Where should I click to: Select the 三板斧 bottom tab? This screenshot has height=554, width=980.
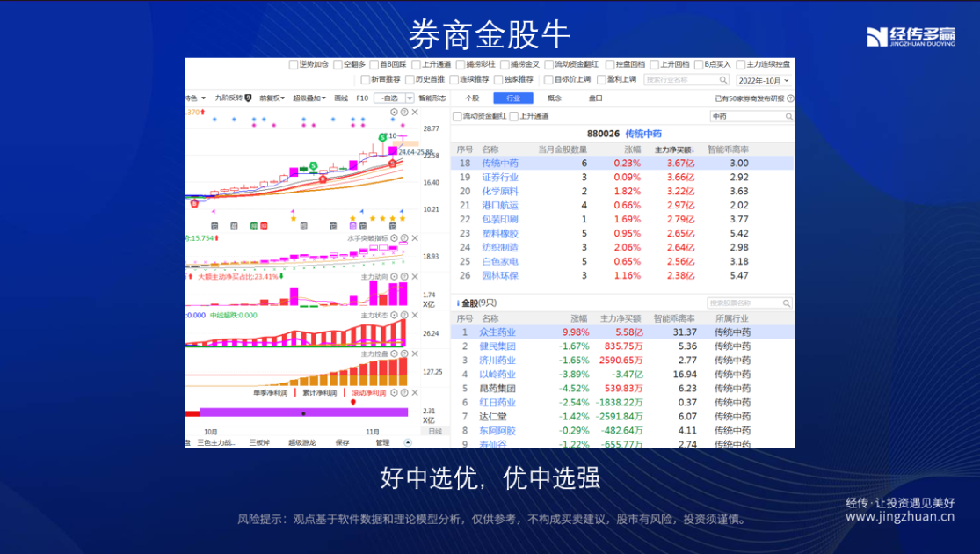259,442
